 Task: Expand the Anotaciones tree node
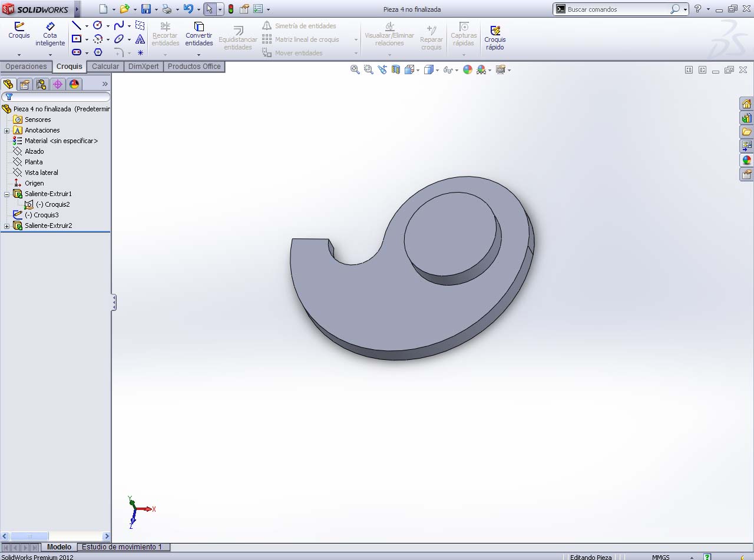6,131
